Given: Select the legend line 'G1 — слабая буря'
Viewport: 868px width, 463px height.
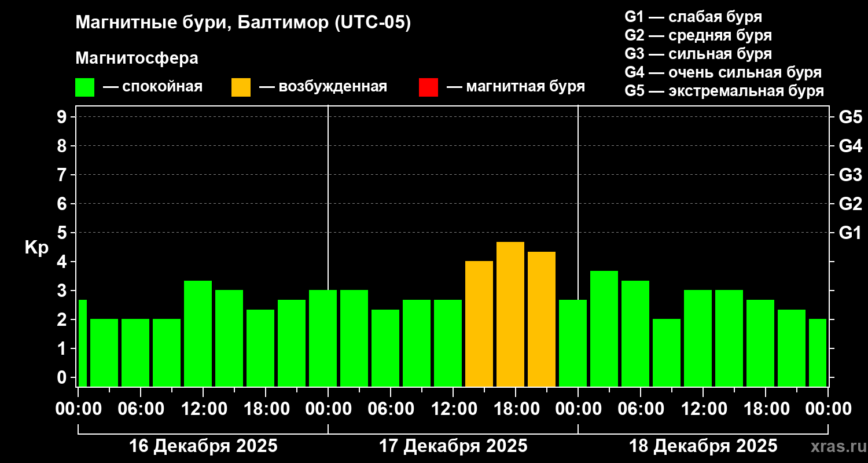Looking at the screenshot, I should (693, 17).
